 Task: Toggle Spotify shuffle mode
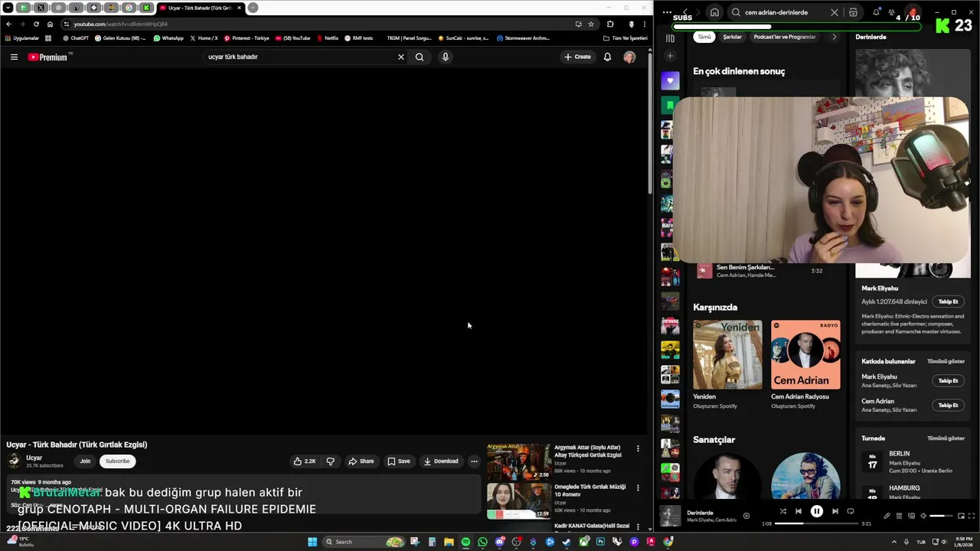click(x=782, y=511)
